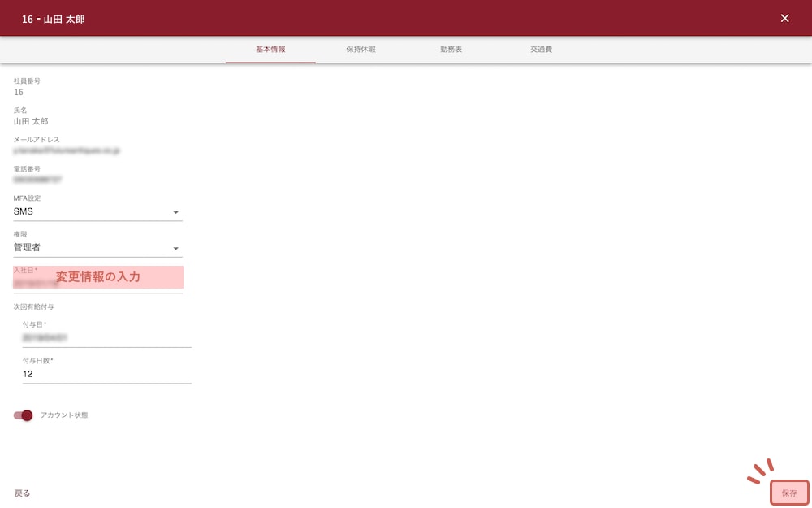Go to the 勤務表 tab
Viewport: 812px width, 508px height.
pyautogui.click(x=451, y=50)
